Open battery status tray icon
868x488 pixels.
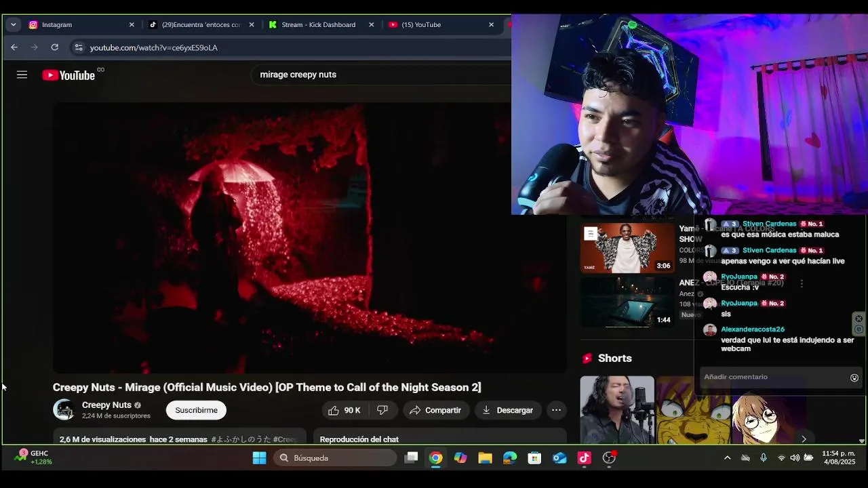click(x=808, y=458)
